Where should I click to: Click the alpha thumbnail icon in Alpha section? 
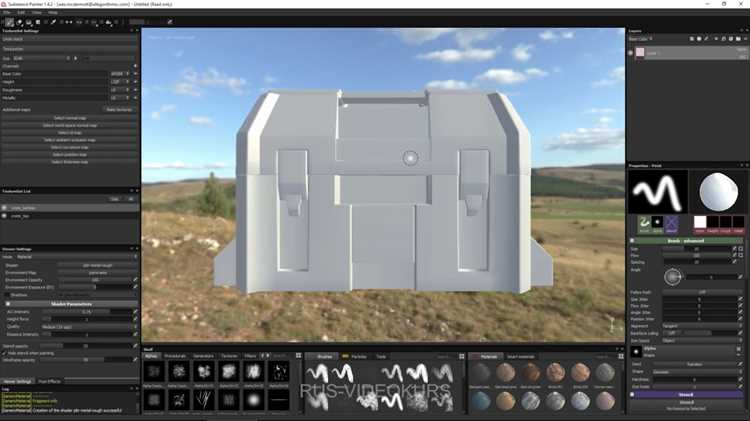(x=636, y=352)
